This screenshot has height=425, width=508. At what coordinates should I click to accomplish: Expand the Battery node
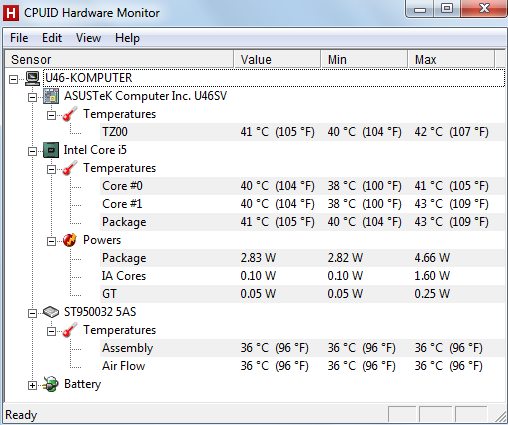[32, 385]
